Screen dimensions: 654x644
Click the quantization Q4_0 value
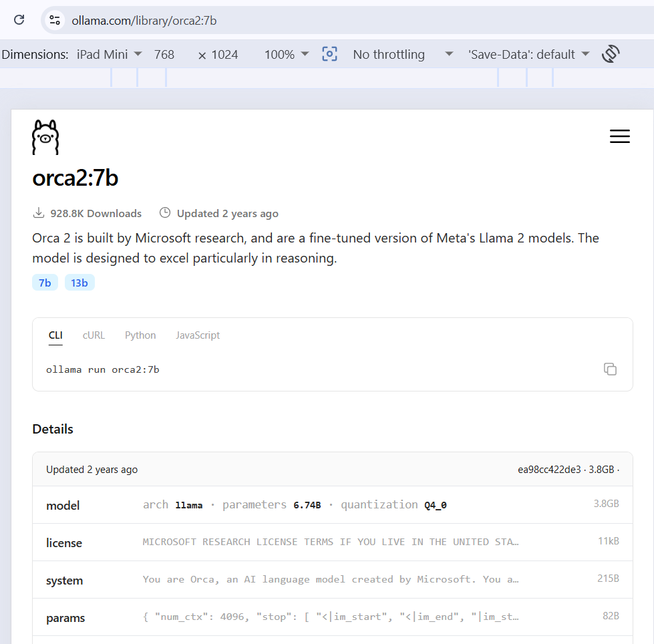(x=436, y=505)
